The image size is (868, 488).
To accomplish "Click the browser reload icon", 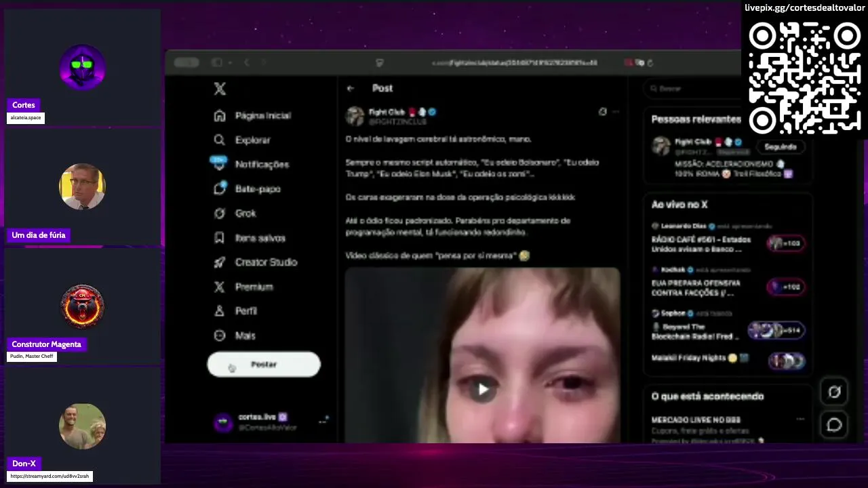I will (650, 62).
